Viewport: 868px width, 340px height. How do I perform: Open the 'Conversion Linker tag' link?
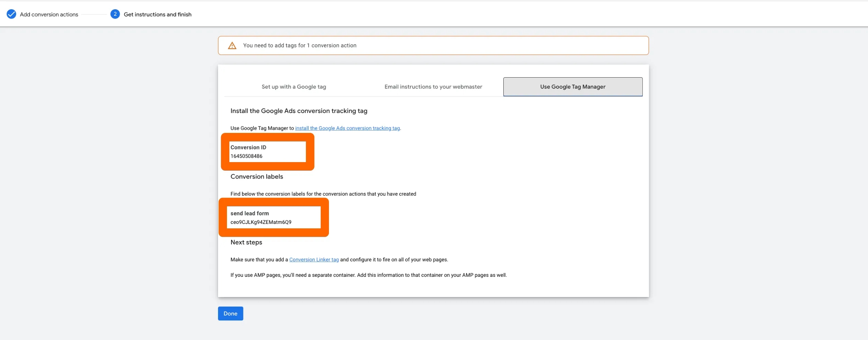click(314, 260)
